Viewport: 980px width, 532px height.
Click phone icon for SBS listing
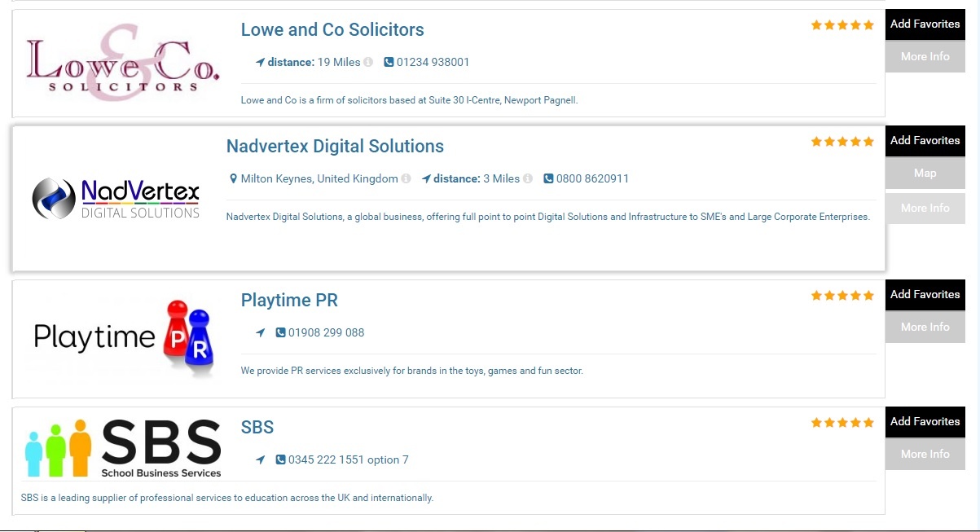coord(281,460)
